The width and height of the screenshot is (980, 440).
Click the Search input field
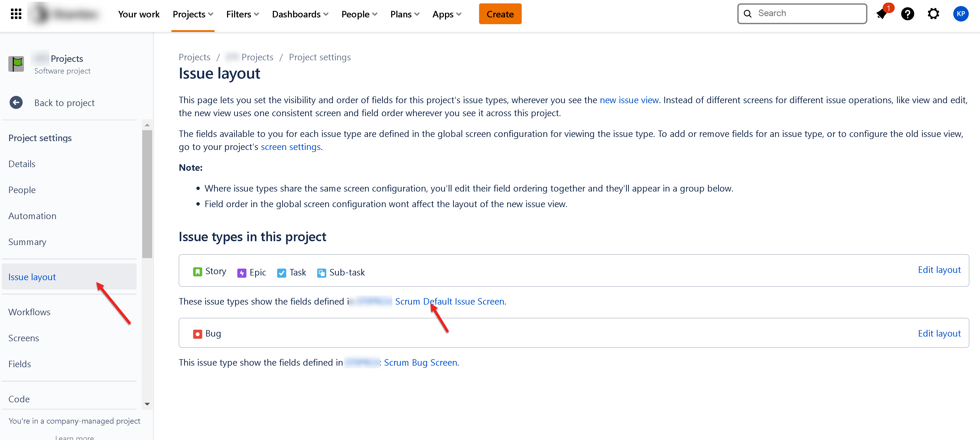[802, 14]
